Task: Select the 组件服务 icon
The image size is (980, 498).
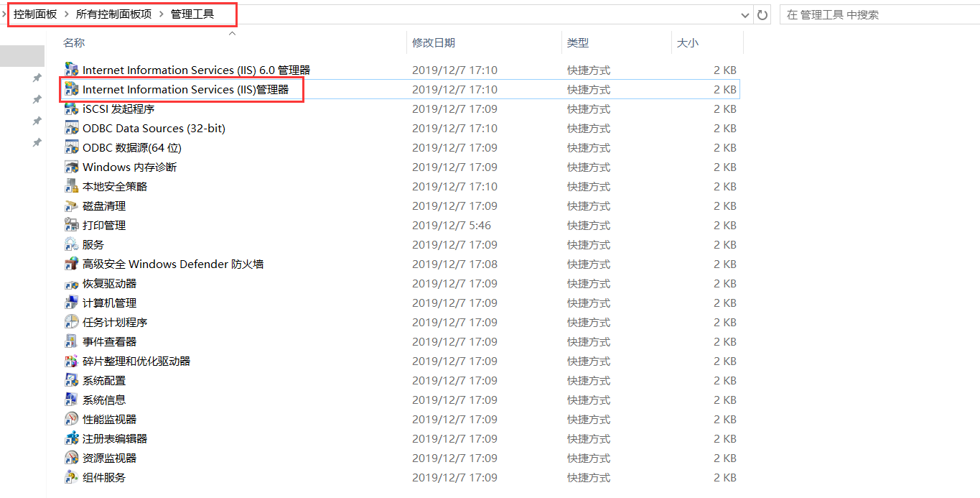Action: (71, 477)
